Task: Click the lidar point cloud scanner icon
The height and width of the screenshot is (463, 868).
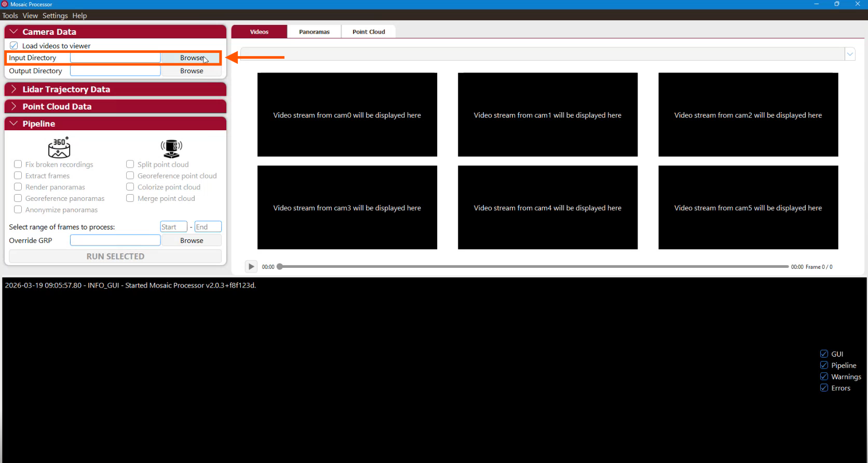Action: coord(171,148)
